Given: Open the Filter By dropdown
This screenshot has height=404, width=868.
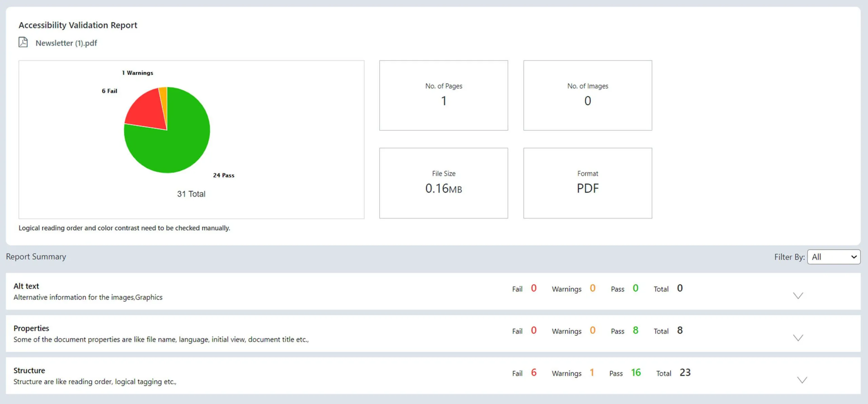Looking at the screenshot, I should coord(833,257).
